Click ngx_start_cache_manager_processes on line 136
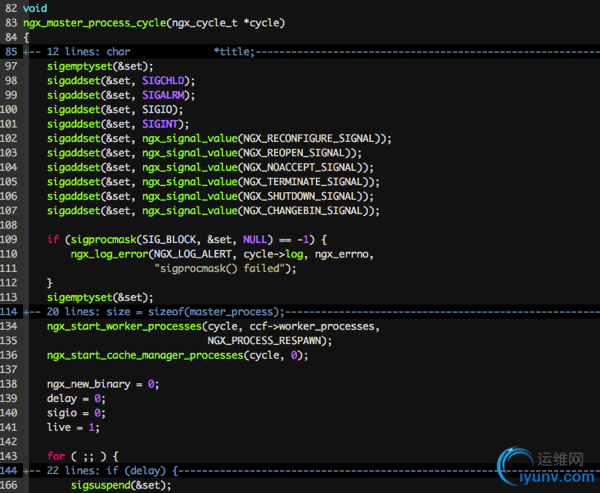The width and height of the screenshot is (600, 493). pyautogui.click(x=145, y=356)
